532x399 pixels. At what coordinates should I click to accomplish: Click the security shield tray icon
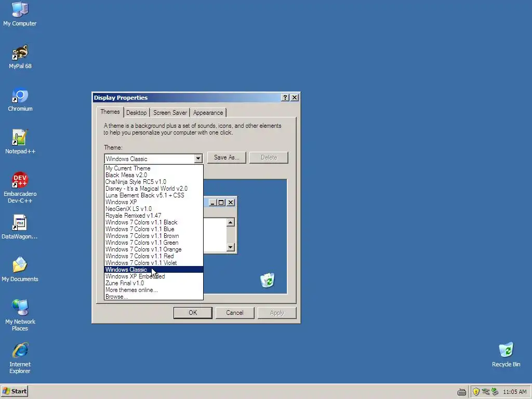[x=476, y=392]
